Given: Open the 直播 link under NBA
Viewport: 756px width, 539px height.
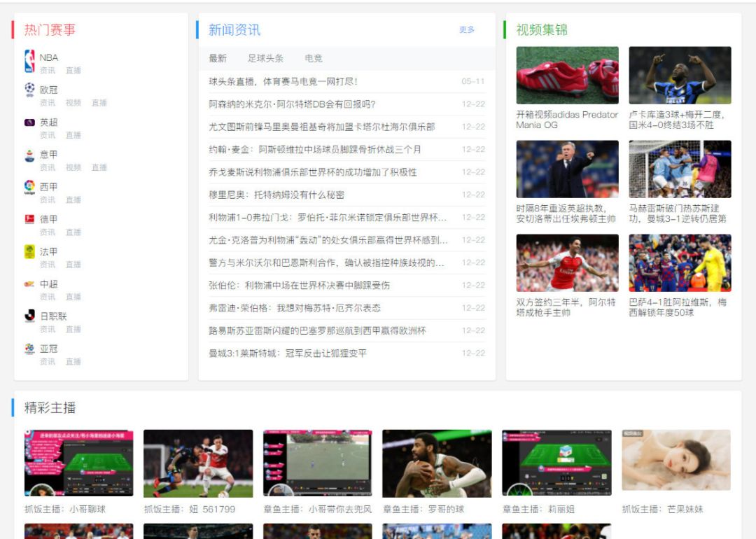Looking at the screenshot, I should pos(75,70).
